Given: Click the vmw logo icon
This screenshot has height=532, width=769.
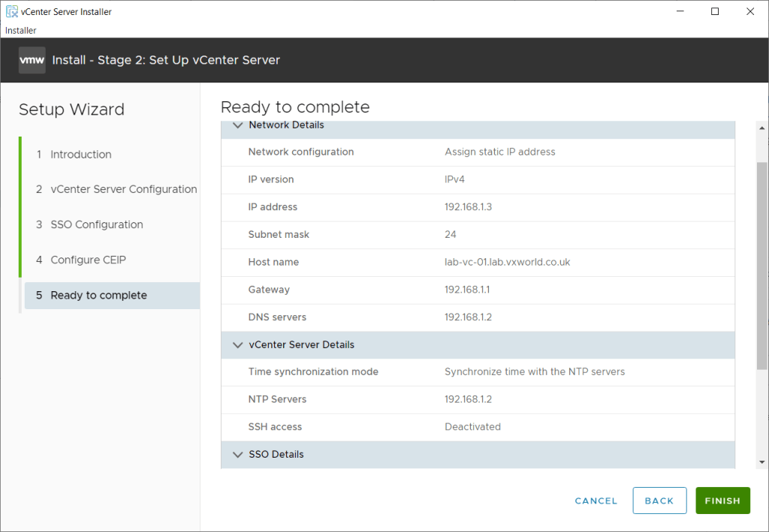Looking at the screenshot, I should [32, 59].
